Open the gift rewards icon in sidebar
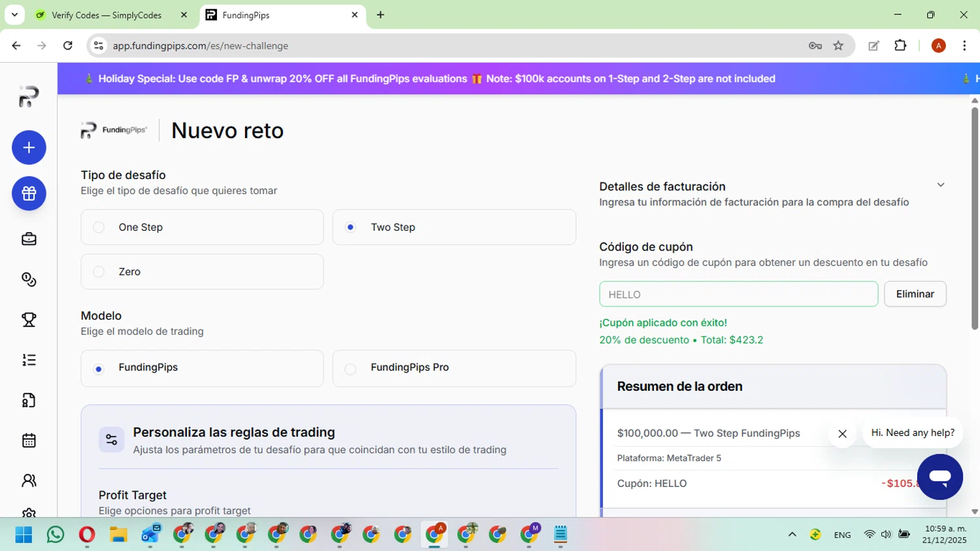 coord(29,193)
